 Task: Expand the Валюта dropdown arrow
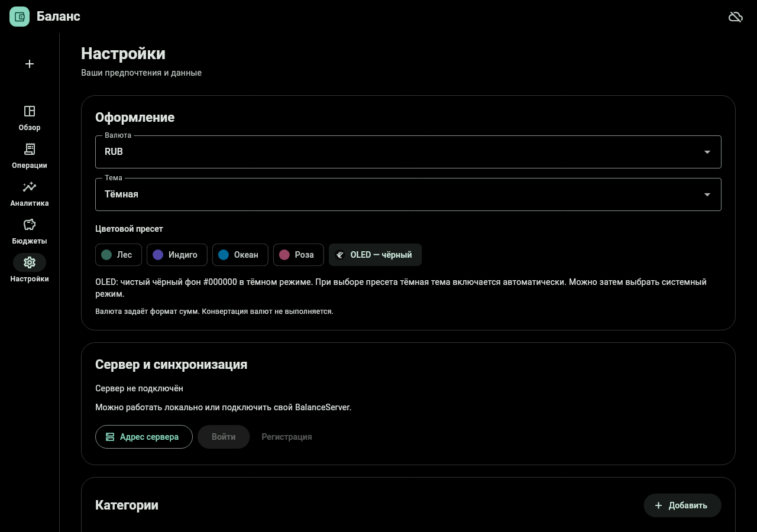[707, 152]
